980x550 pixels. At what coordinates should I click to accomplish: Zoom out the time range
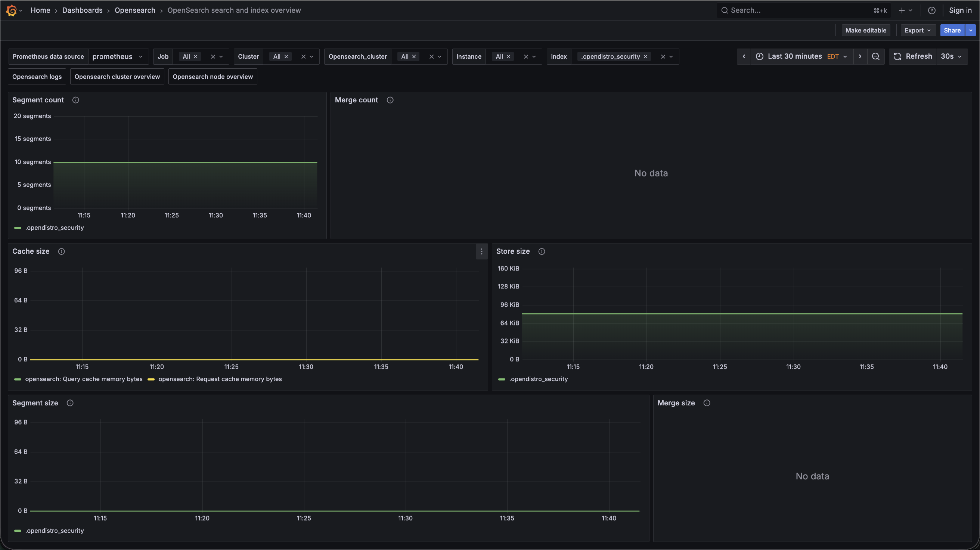[x=876, y=56]
